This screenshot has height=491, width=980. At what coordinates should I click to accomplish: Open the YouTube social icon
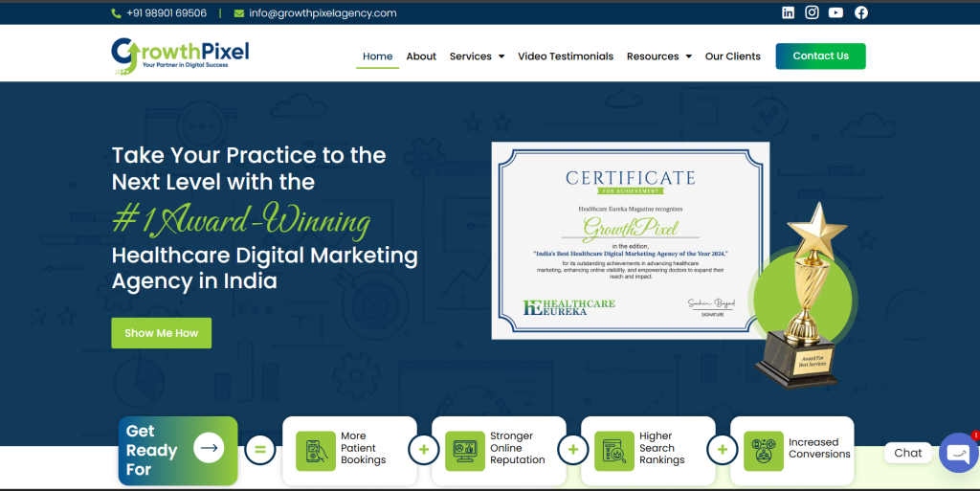pyautogui.click(x=835, y=12)
